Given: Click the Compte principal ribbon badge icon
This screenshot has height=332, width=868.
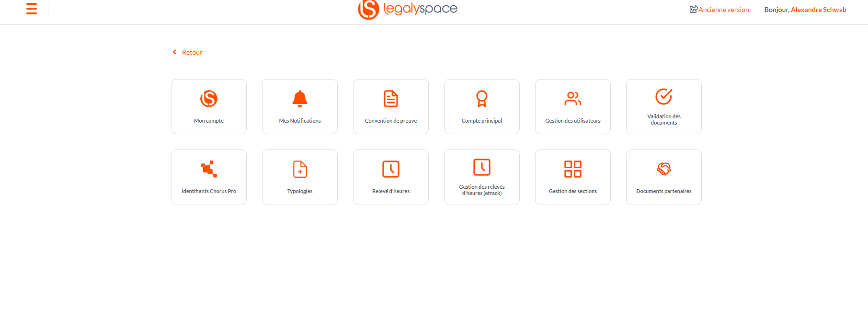Looking at the screenshot, I should coord(482,99).
